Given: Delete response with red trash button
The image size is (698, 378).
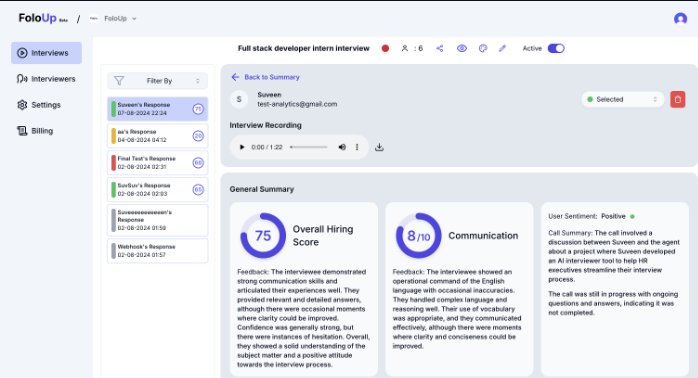Looking at the screenshot, I should (678, 99).
